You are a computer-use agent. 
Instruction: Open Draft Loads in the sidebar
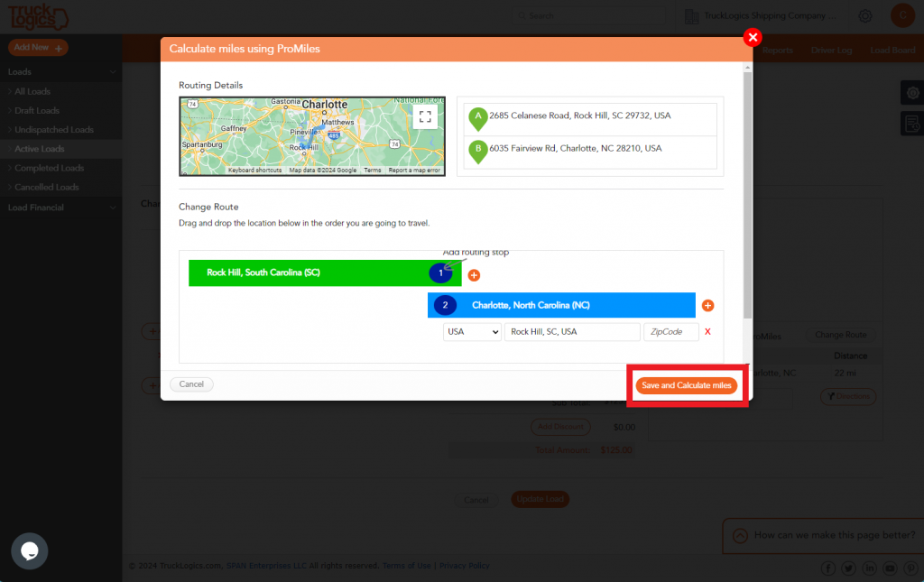pos(36,111)
